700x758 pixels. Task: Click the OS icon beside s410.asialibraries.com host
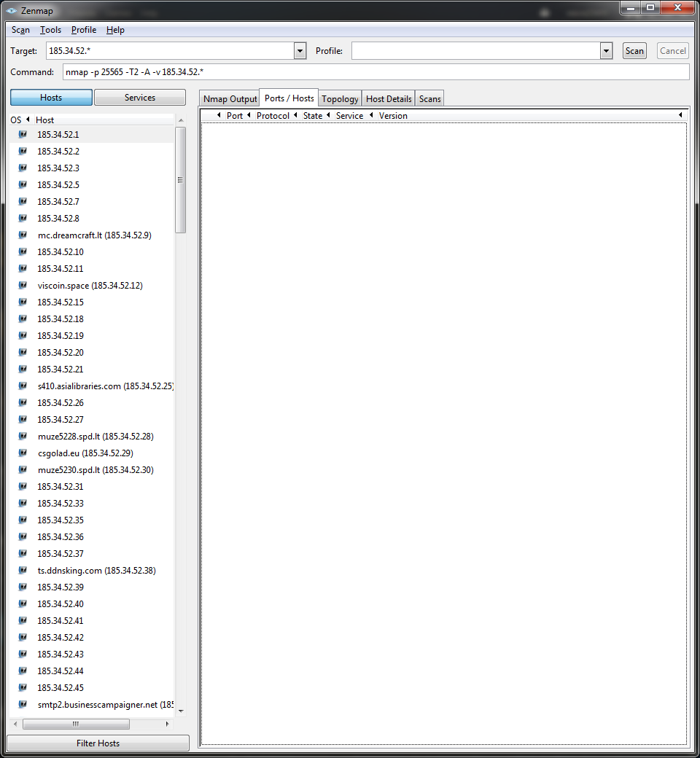[x=23, y=386]
